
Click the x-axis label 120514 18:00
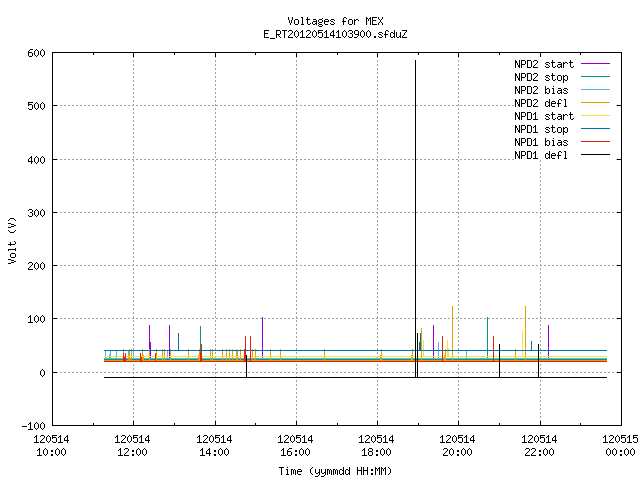376,446
